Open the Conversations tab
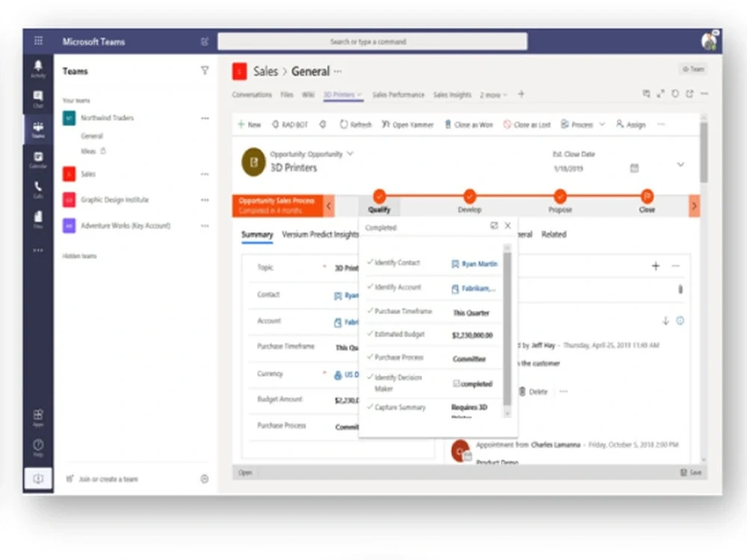747x560 pixels. (252, 95)
